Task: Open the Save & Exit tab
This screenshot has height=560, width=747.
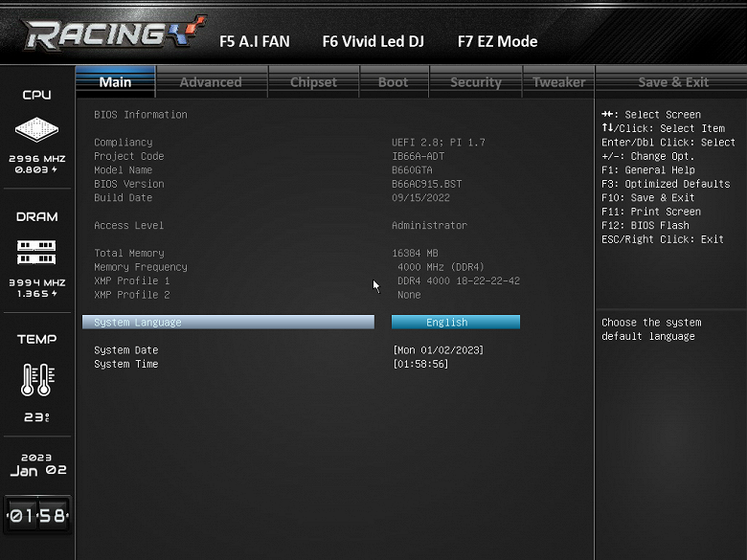Action: pyautogui.click(x=673, y=82)
